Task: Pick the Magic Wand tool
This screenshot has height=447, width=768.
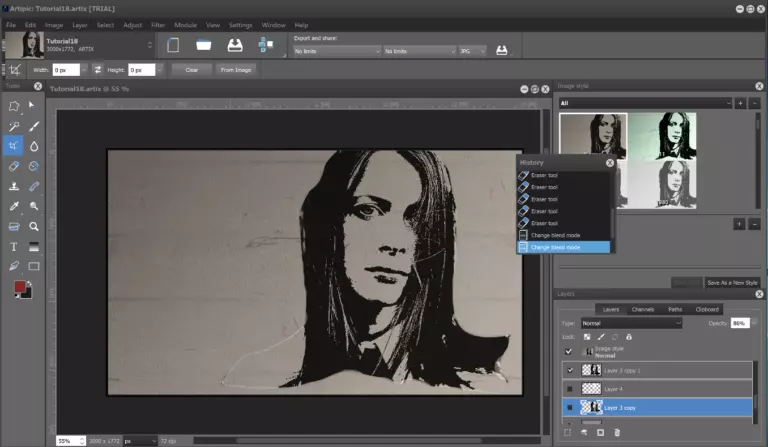Action: pos(14,126)
